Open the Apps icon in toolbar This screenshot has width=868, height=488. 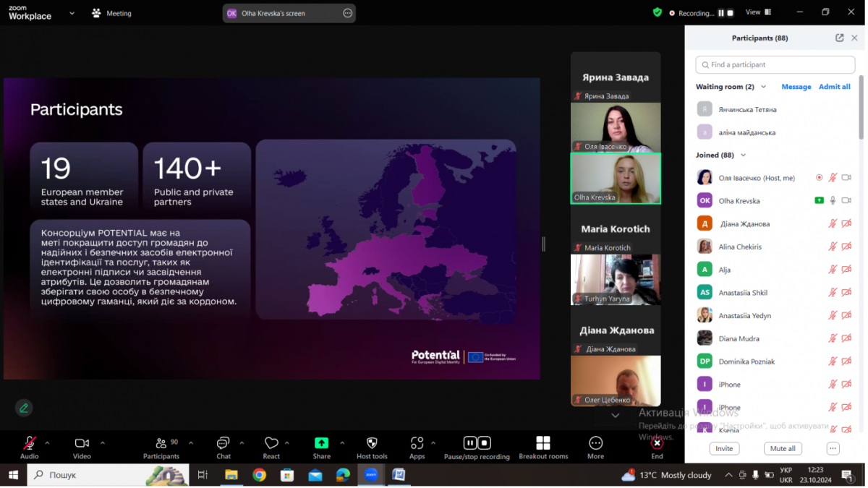click(417, 443)
